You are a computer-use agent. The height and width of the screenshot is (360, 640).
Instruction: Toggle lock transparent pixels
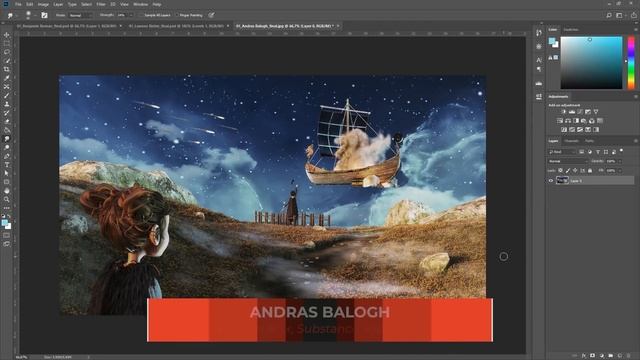560,170
